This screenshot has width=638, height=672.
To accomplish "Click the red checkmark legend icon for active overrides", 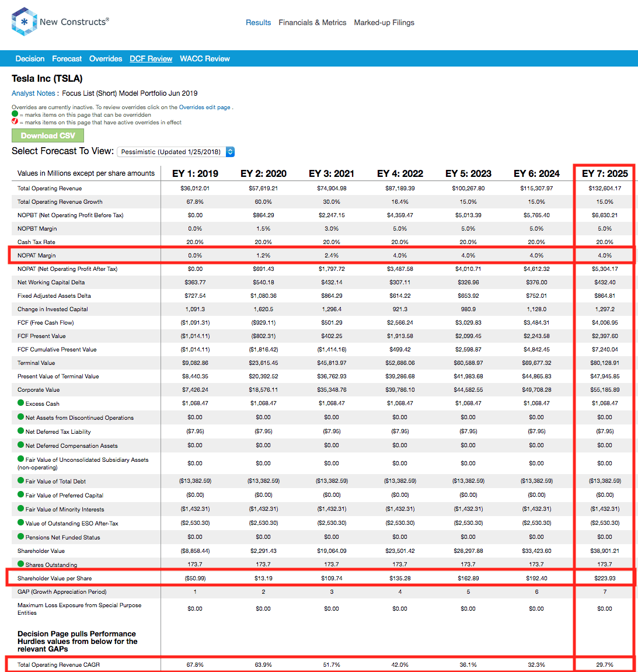I will point(15,121).
